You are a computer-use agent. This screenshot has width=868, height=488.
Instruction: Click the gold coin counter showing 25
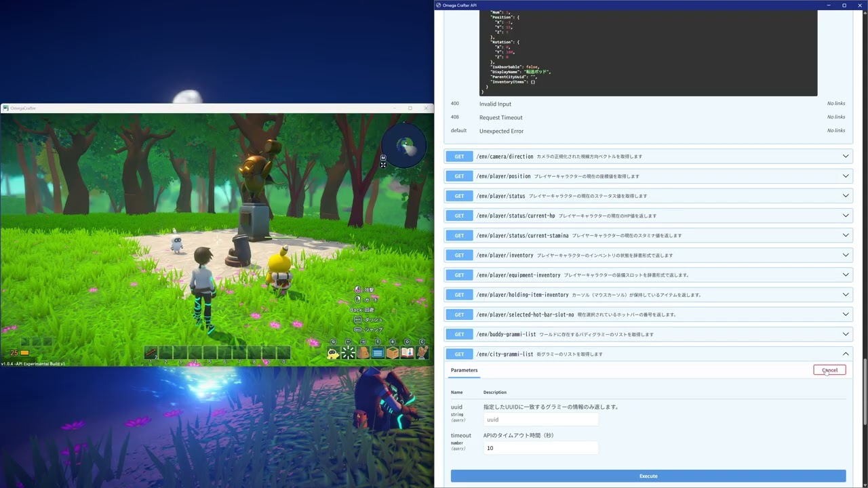point(19,353)
